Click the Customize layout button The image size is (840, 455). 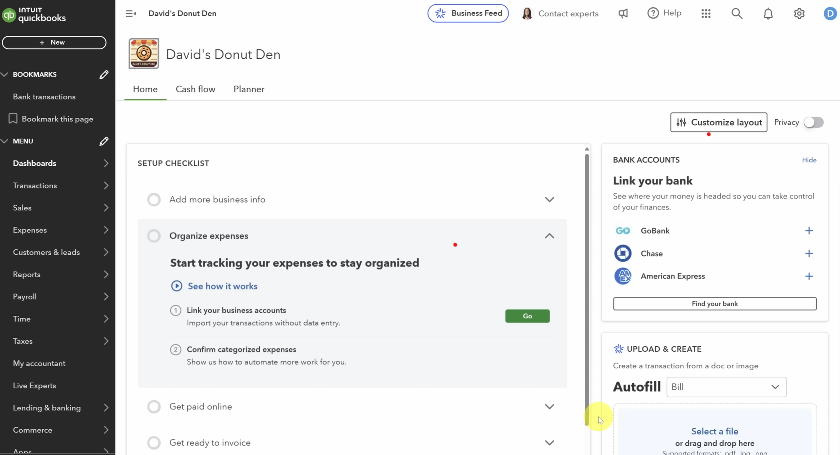tap(718, 122)
